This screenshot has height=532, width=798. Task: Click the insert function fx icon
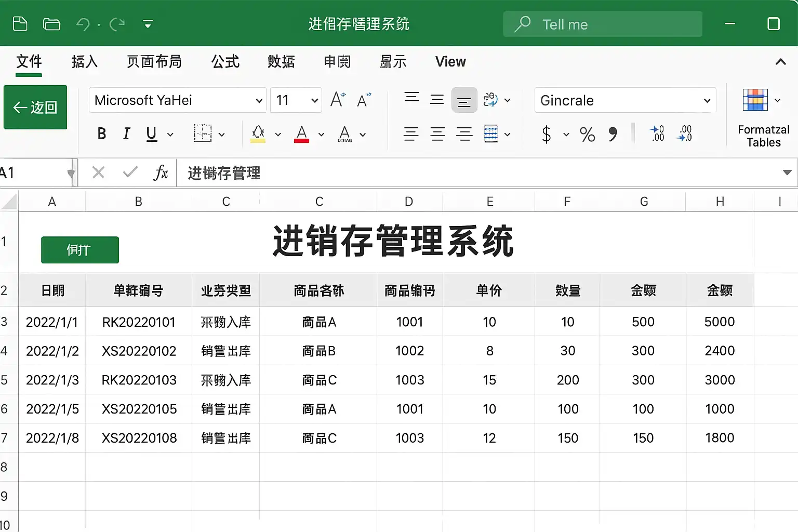point(161,172)
